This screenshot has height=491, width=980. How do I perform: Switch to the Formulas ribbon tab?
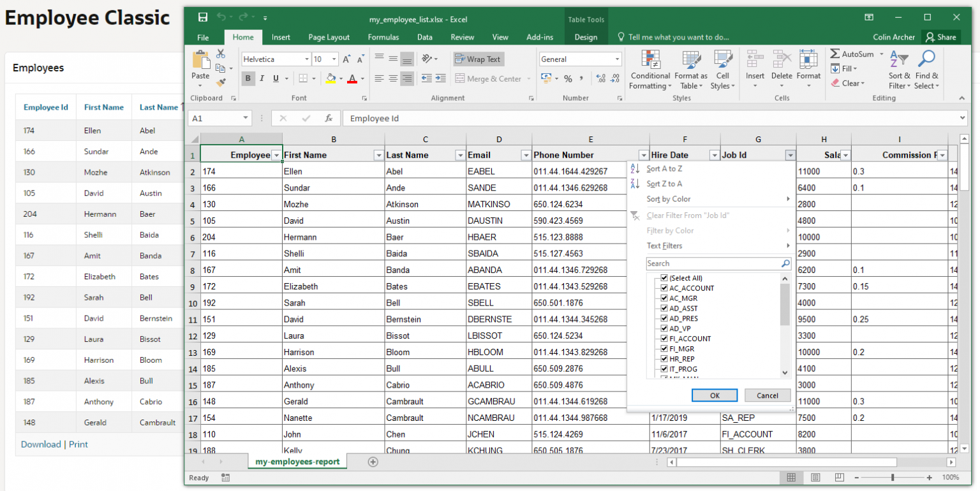383,38
